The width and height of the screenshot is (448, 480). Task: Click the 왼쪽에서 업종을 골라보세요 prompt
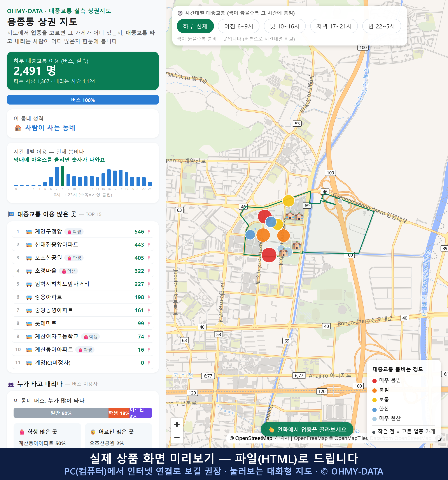(x=307, y=429)
